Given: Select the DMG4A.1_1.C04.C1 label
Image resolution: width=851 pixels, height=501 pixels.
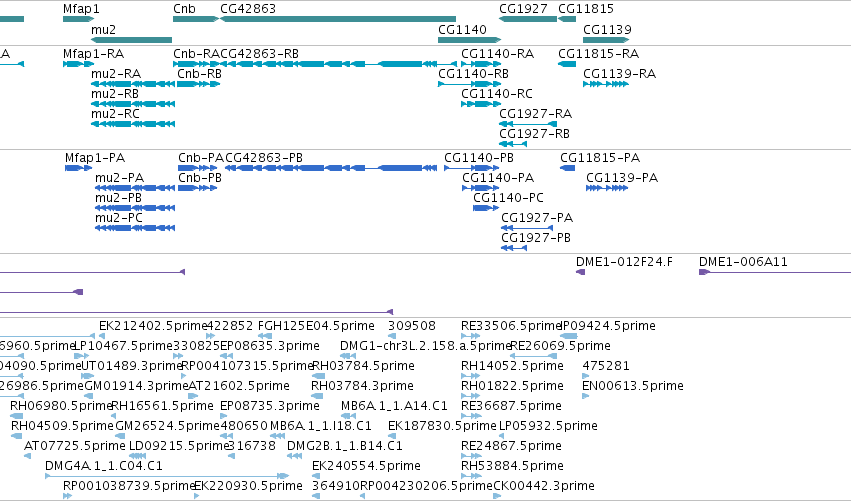Looking at the screenshot, I should tap(104, 467).
